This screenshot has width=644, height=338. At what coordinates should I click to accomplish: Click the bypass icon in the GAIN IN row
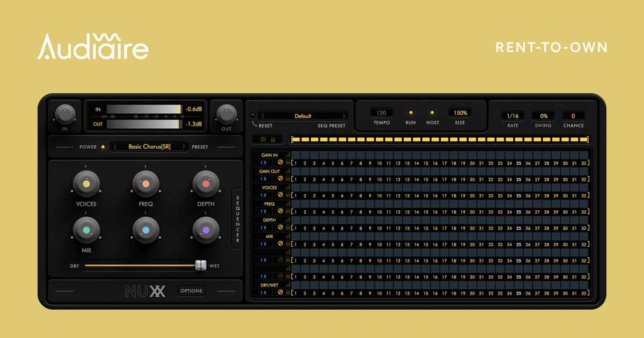point(280,163)
